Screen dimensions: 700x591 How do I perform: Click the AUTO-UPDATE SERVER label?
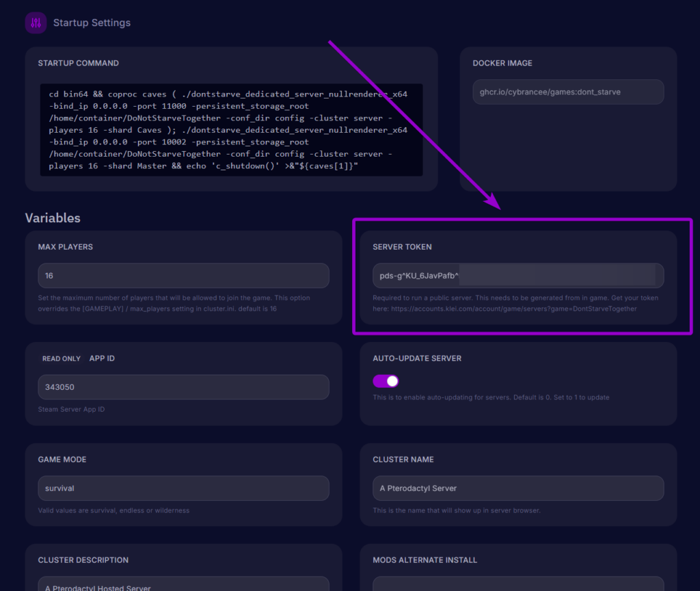tap(417, 358)
